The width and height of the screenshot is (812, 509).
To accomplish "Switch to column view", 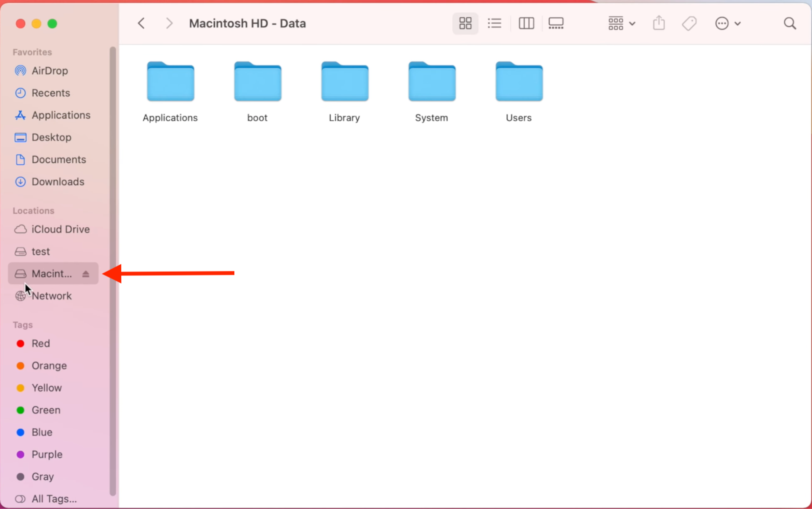I will point(526,23).
